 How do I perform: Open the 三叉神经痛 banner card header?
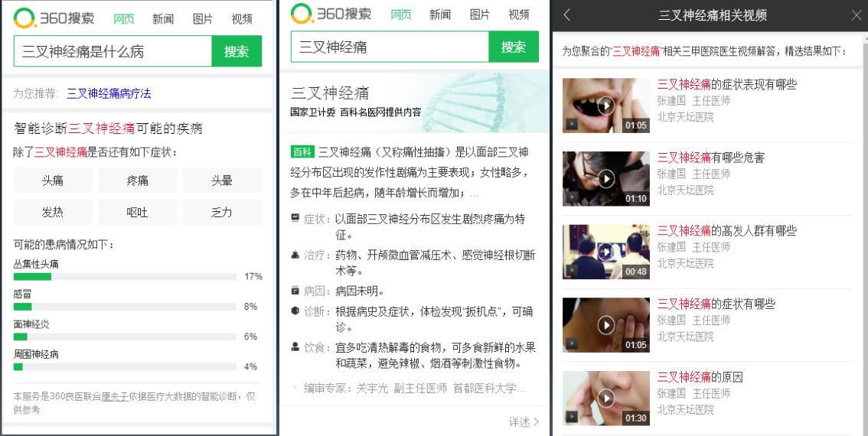(x=415, y=103)
